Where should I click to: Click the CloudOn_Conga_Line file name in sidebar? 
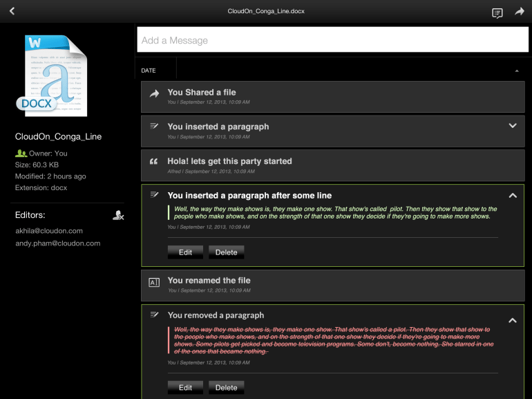pos(58,136)
